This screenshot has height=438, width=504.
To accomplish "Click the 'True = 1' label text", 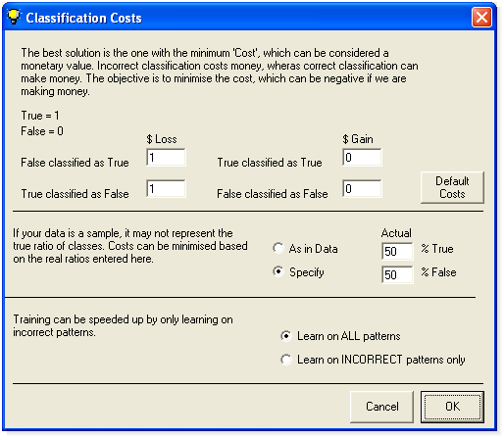I will click(x=40, y=116).
